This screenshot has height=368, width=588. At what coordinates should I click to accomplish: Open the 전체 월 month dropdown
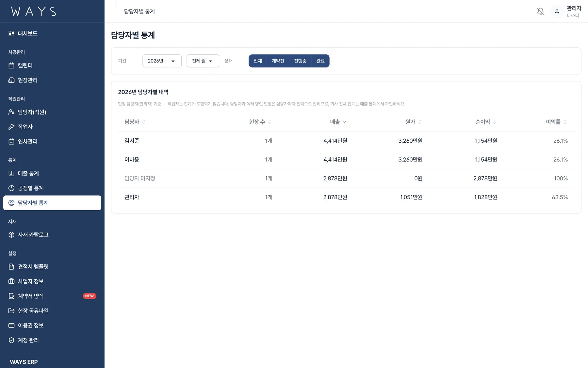tap(203, 61)
